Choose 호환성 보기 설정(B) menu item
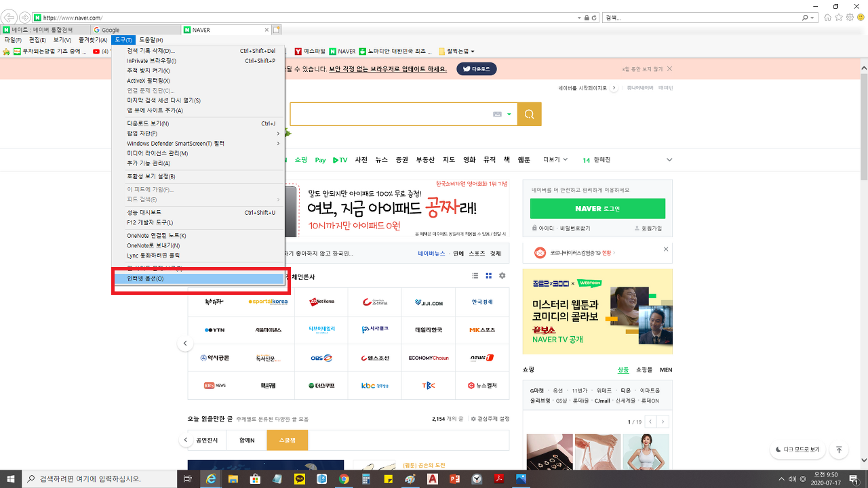This screenshot has width=868, height=488. [198, 176]
